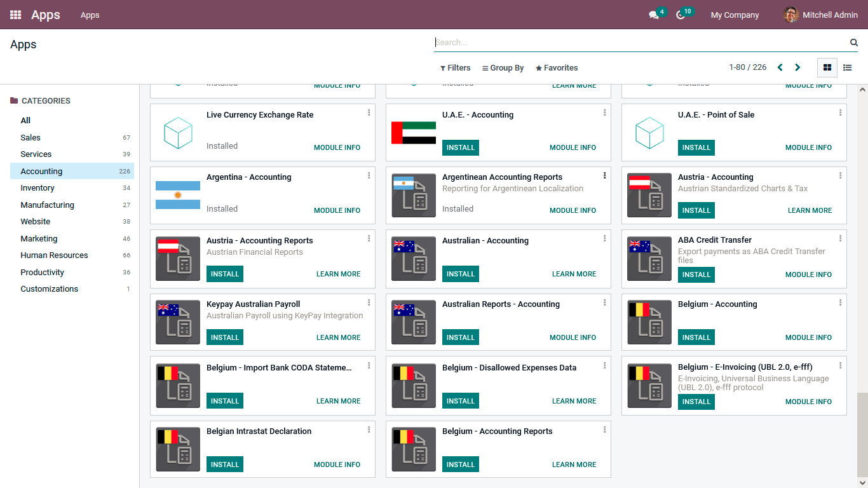Click Belgium - Accounting module icon
868x488 pixels.
(x=649, y=322)
